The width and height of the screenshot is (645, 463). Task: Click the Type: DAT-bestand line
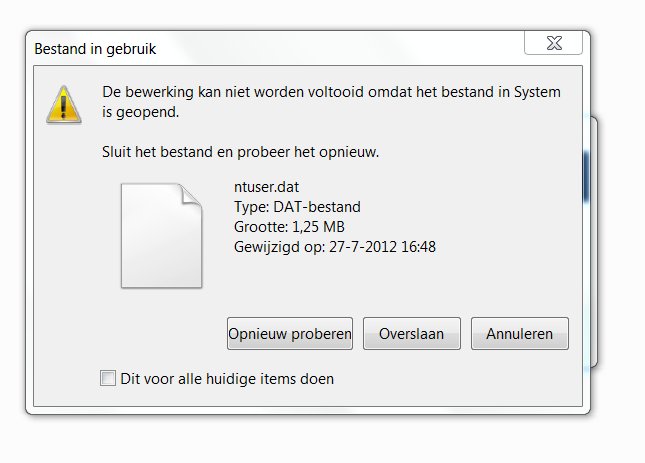297,207
